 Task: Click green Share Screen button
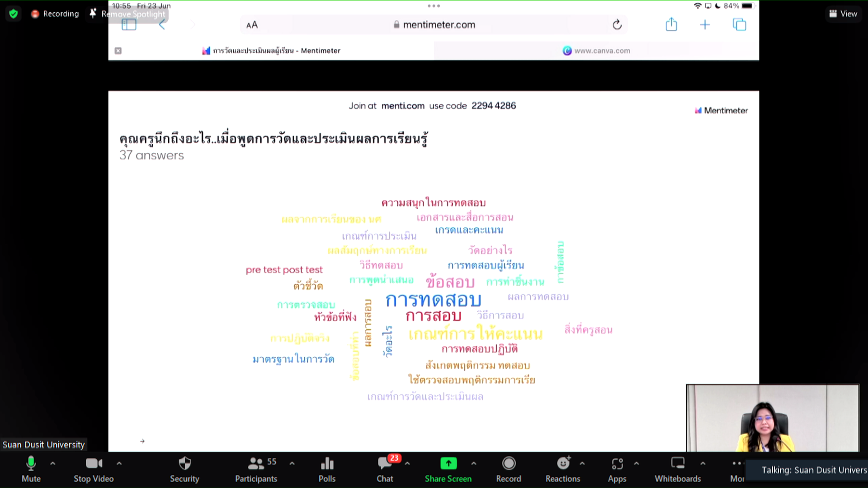point(448,469)
